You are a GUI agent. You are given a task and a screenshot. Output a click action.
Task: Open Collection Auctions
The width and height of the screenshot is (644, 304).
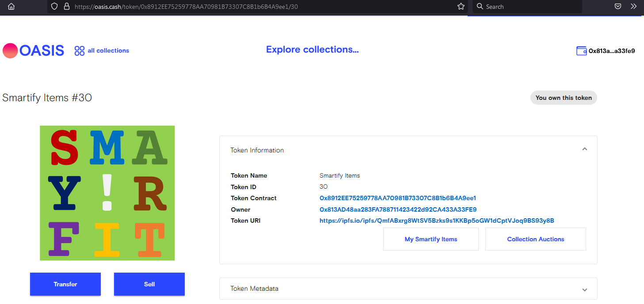pos(536,239)
